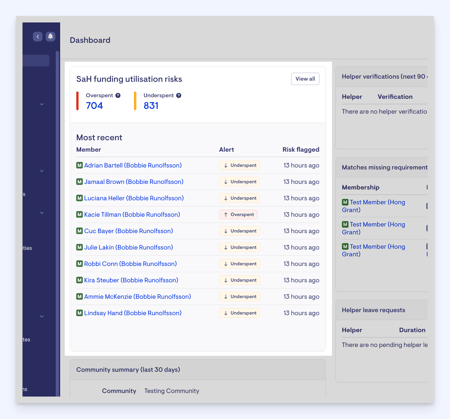Click Risk flagged column header
The width and height of the screenshot is (450, 419).
click(x=301, y=150)
